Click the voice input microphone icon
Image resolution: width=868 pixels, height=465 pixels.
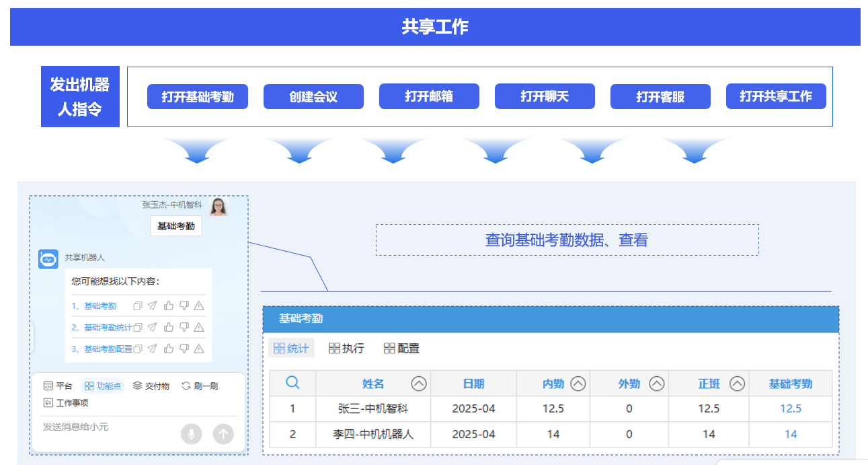pyautogui.click(x=191, y=434)
